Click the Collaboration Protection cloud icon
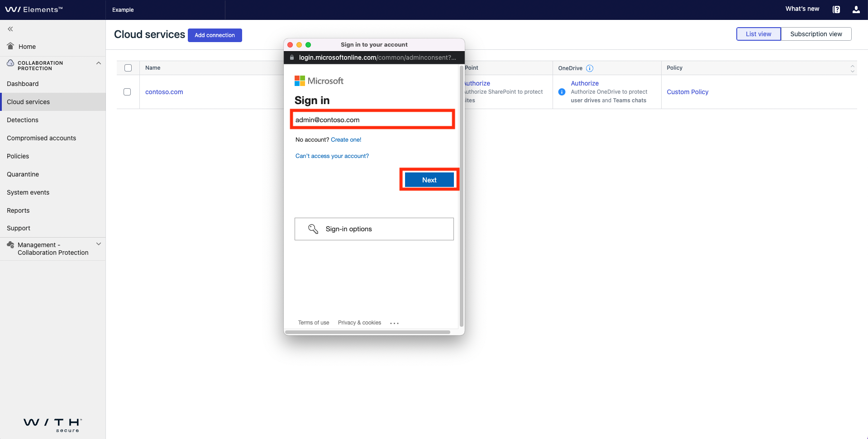This screenshot has width=868, height=439. point(10,63)
